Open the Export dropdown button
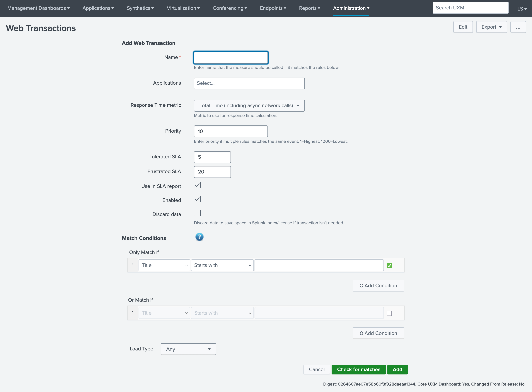The height and width of the screenshot is (392, 532). tap(491, 27)
